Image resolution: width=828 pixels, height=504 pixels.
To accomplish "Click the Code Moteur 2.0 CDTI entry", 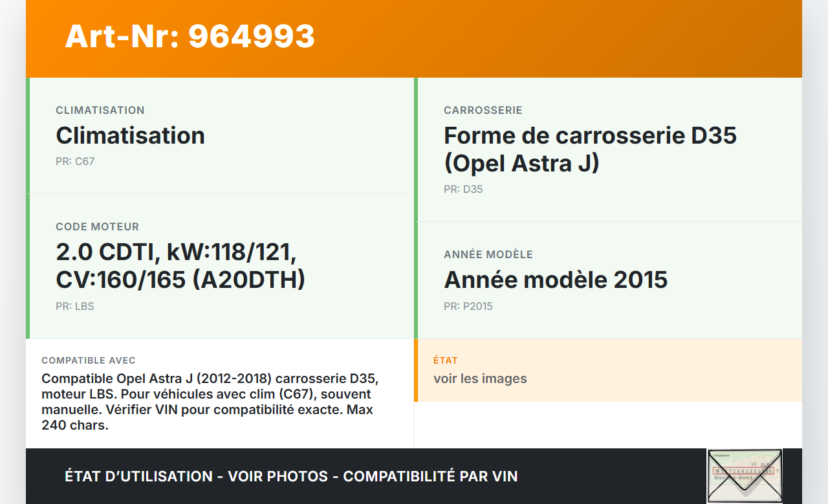I will point(181,266).
